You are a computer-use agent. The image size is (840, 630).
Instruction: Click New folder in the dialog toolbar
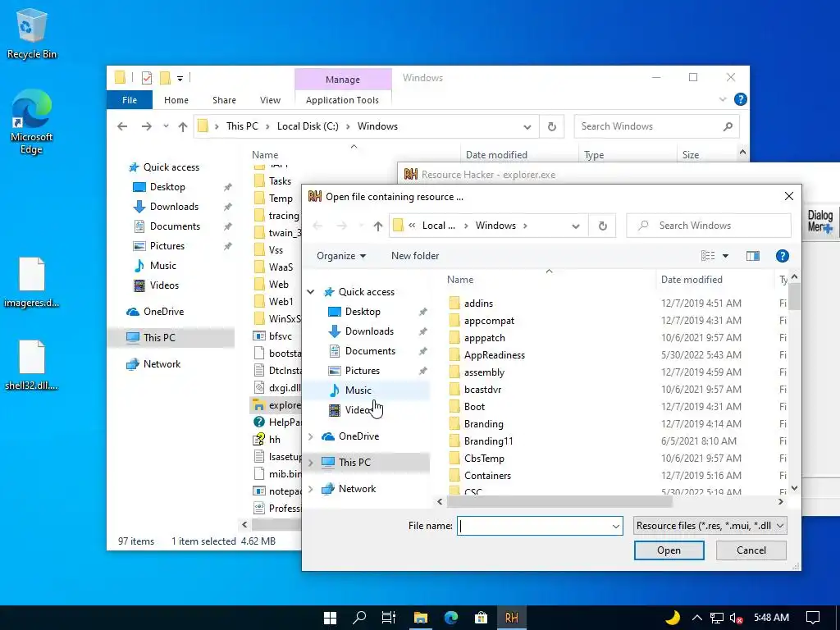(415, 256)
